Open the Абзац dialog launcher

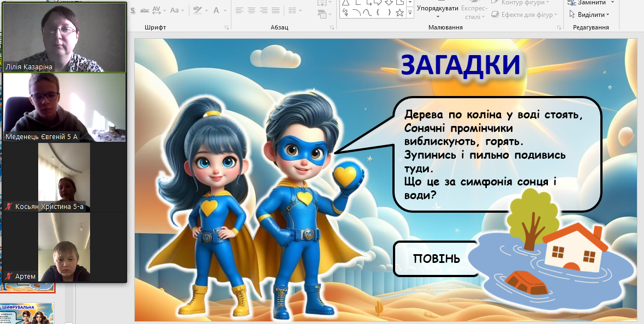tap(332, 27)
